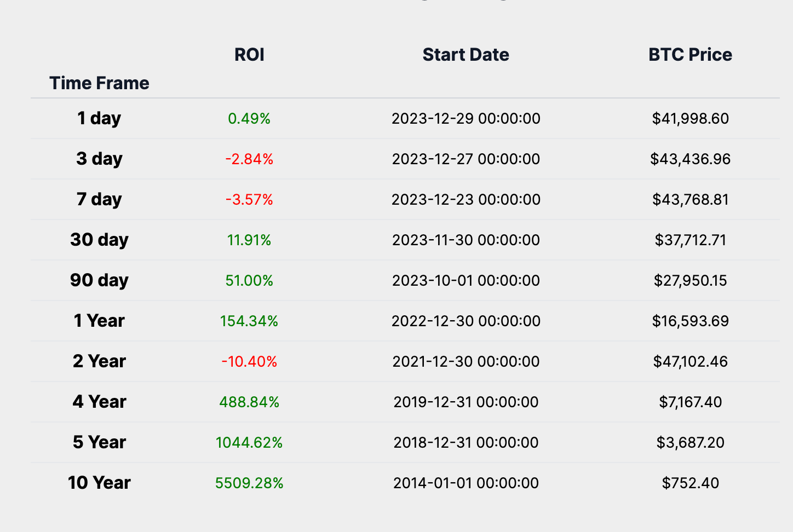Select the 1044.62% ROI value
The width and height of the screenshot is (793, 532).
pos(249,443)
